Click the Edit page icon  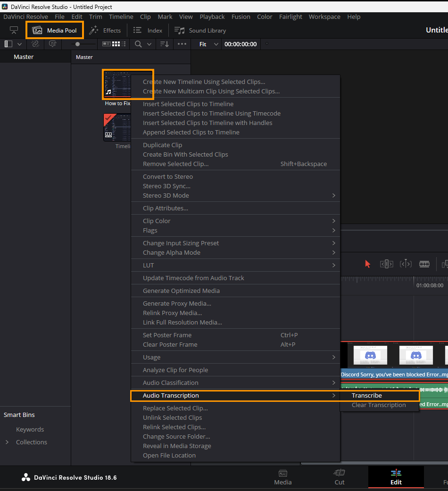[x=396, y=473]
